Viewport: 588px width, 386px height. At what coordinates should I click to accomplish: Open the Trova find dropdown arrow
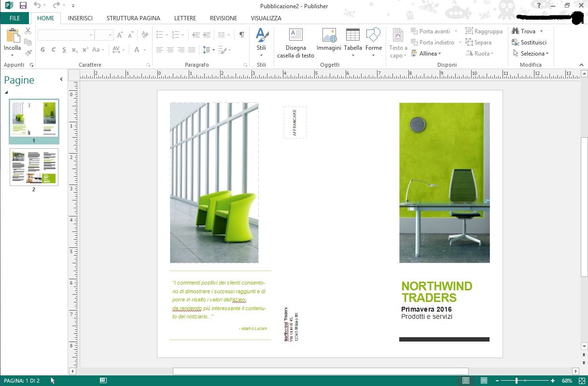pyautogui.click(x=541, y=31)
